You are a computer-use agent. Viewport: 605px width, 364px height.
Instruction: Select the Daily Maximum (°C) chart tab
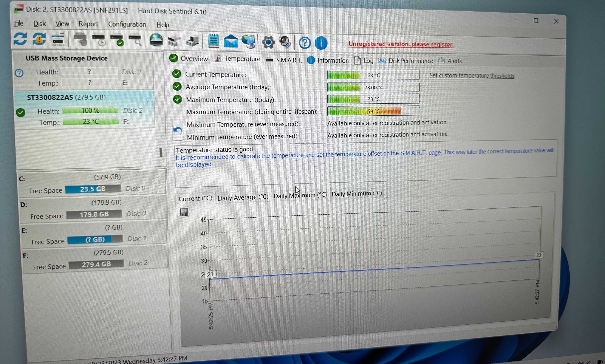(300, 195)
